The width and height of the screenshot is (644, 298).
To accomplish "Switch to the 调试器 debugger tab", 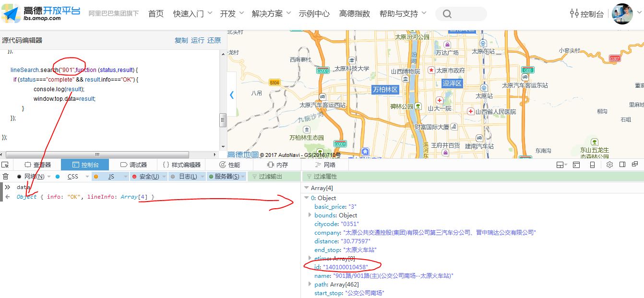I will [133, 165].
